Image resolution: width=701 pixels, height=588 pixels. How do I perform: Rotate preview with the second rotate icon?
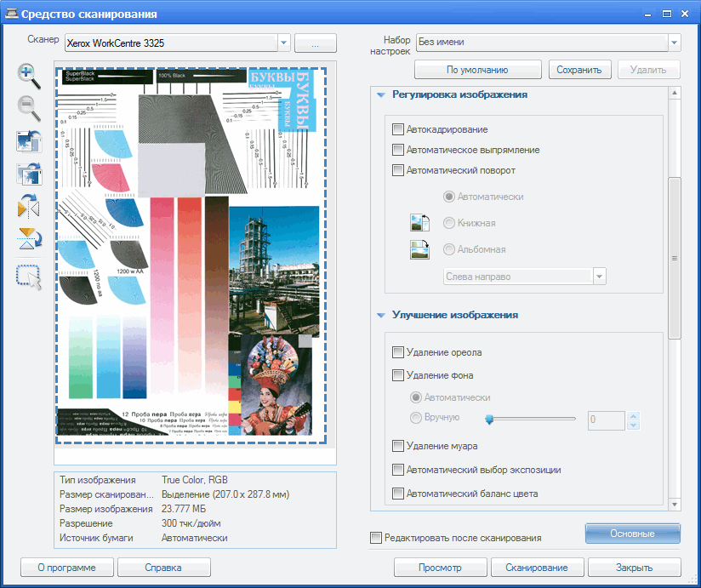[x=29, y=174]
